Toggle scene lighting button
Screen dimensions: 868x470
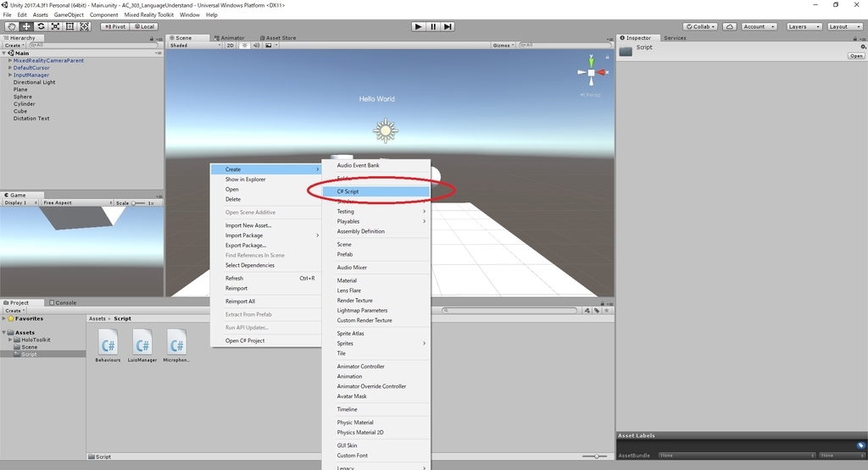[x=245, y=46]
